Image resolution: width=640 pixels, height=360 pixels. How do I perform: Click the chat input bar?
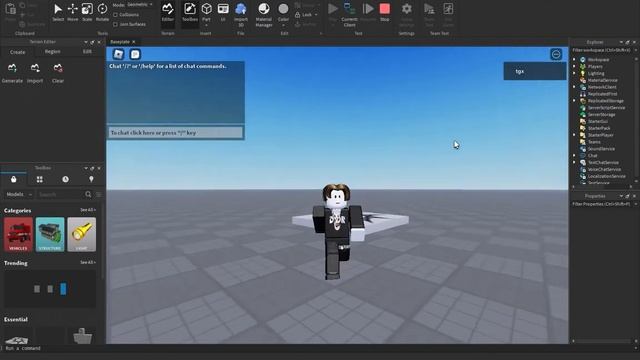pyautogui.click(x=176, y=133)
